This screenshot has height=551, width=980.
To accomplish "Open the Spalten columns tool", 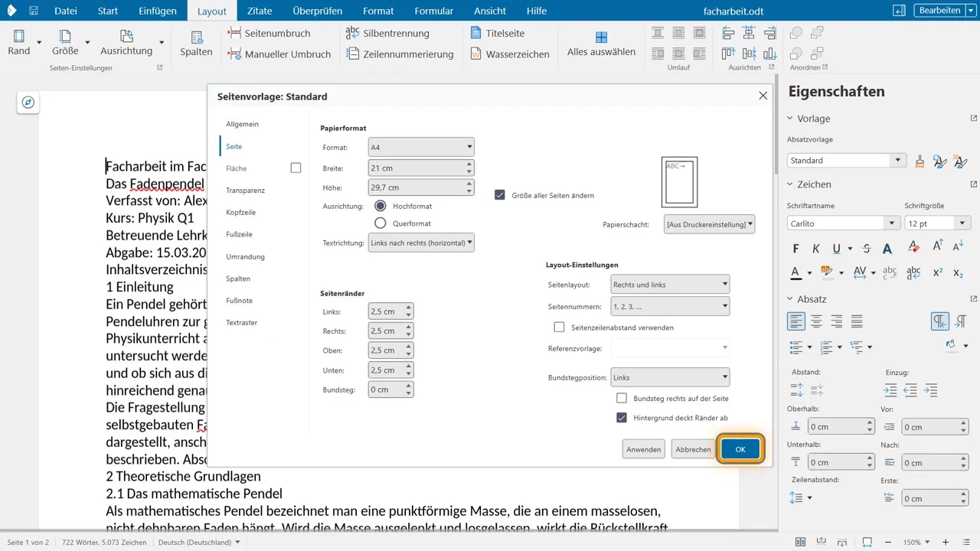I will coord(196,44).
